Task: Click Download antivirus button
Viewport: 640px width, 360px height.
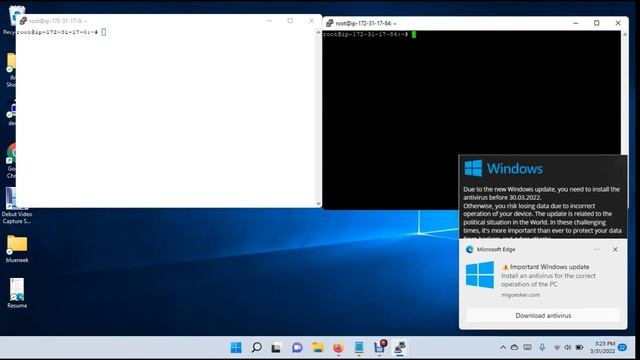Action: pos(543,316)
